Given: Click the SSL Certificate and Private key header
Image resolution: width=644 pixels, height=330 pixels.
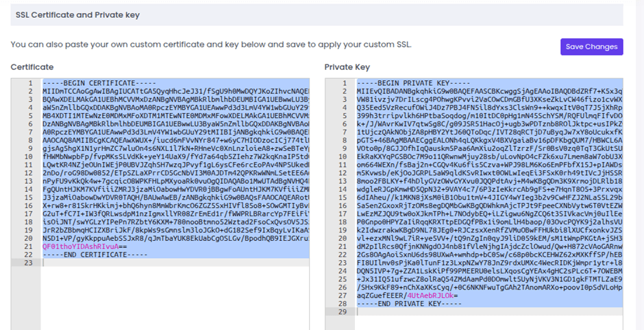Looking at the screenshot, I should 77,14.
